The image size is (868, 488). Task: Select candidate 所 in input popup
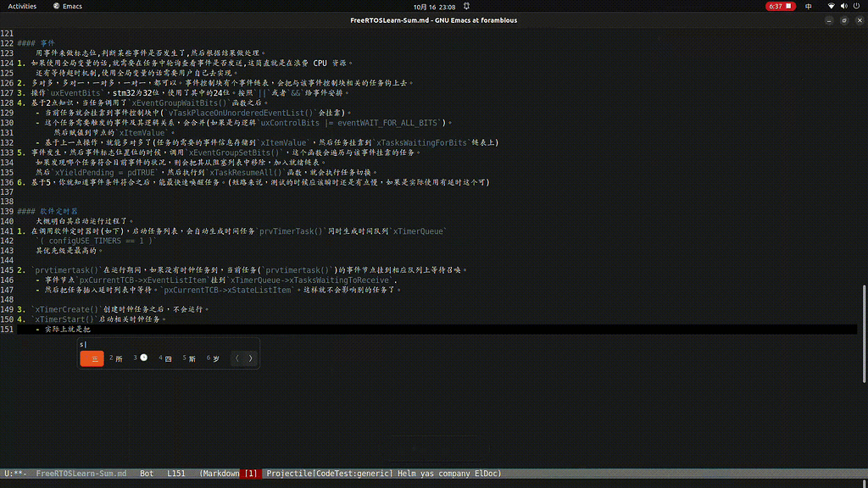[118, 358]
